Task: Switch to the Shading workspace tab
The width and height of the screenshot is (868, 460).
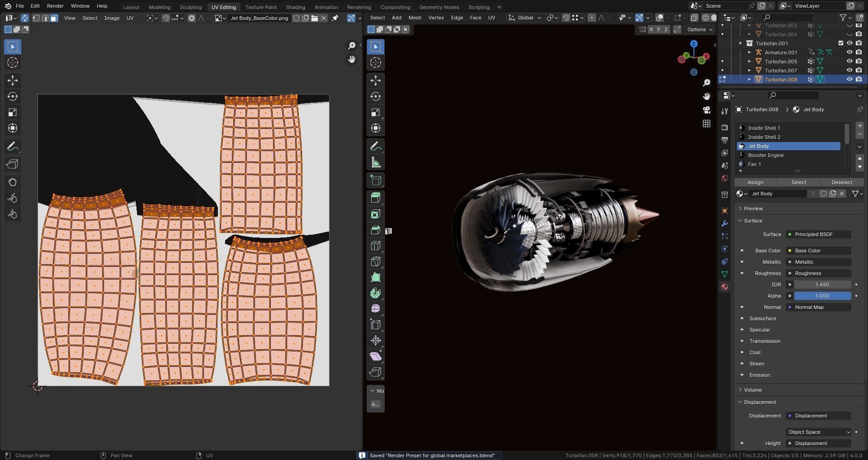Action: (x=295, y=7)
